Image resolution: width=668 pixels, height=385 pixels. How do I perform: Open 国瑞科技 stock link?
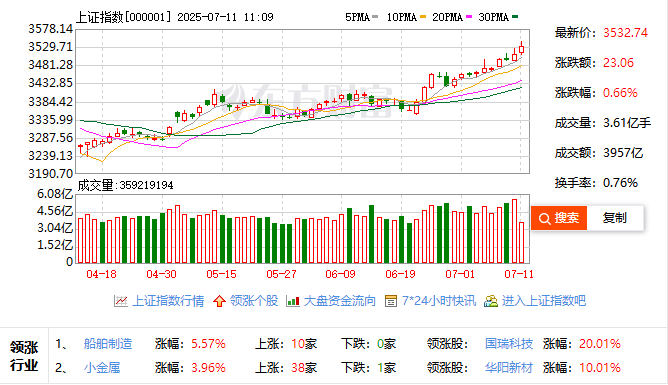(509, 344)
